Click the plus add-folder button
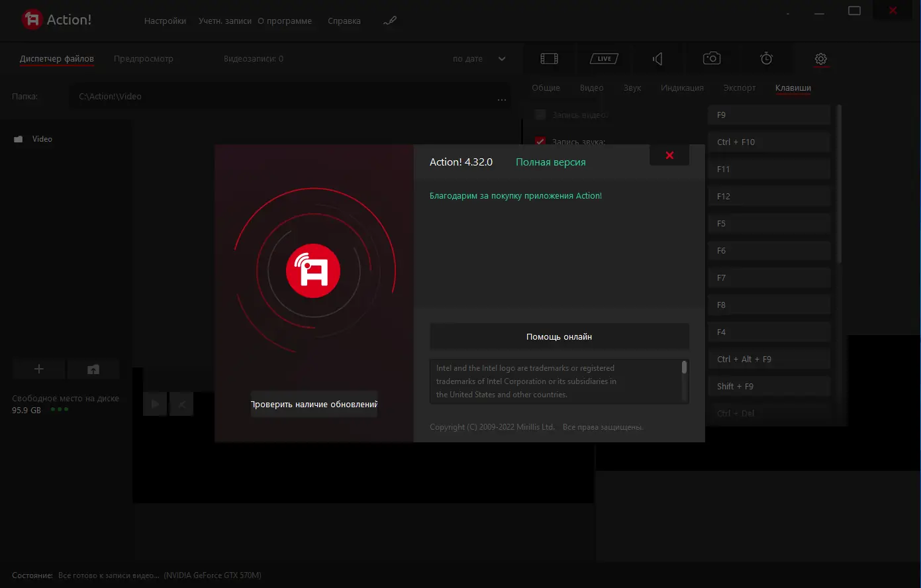 38,369
